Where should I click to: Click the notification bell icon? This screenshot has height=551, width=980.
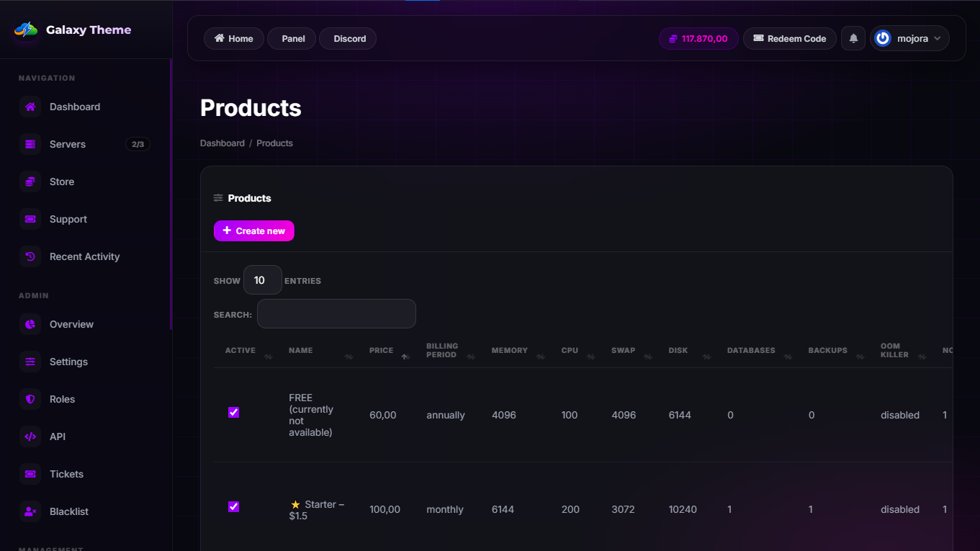click(x=853, y=39)
